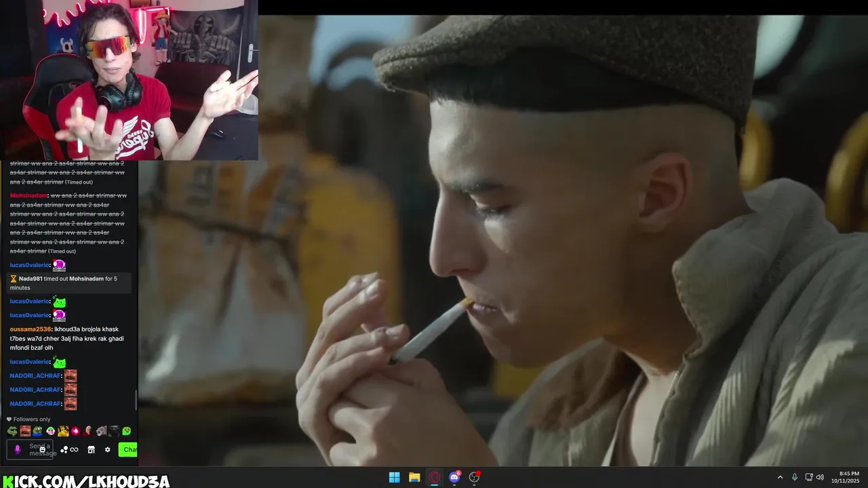Open Nada981 username in timeout notice
The width and height of the screenshot is (868, 488).
pyautogui.click(x=31, y=279)
